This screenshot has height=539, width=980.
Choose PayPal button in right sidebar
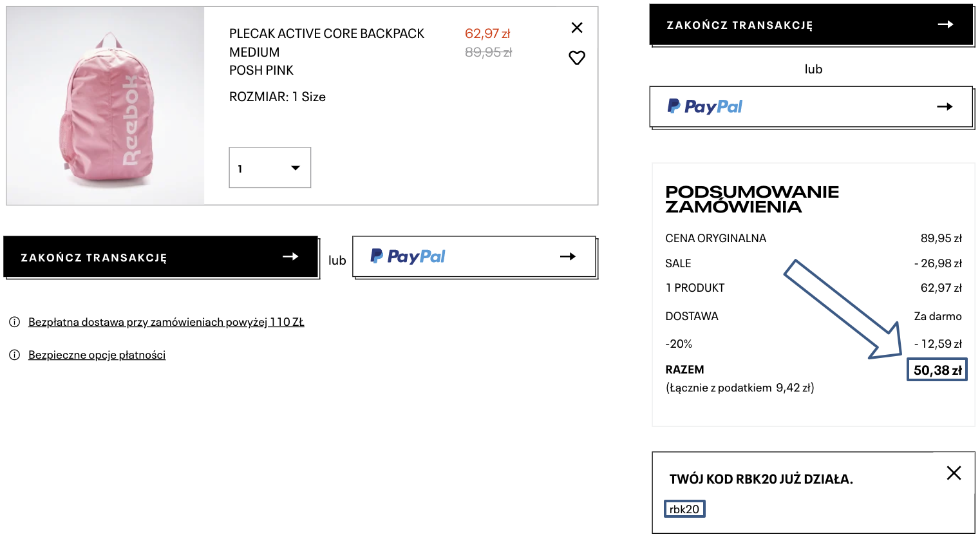(x=811, y=107)
